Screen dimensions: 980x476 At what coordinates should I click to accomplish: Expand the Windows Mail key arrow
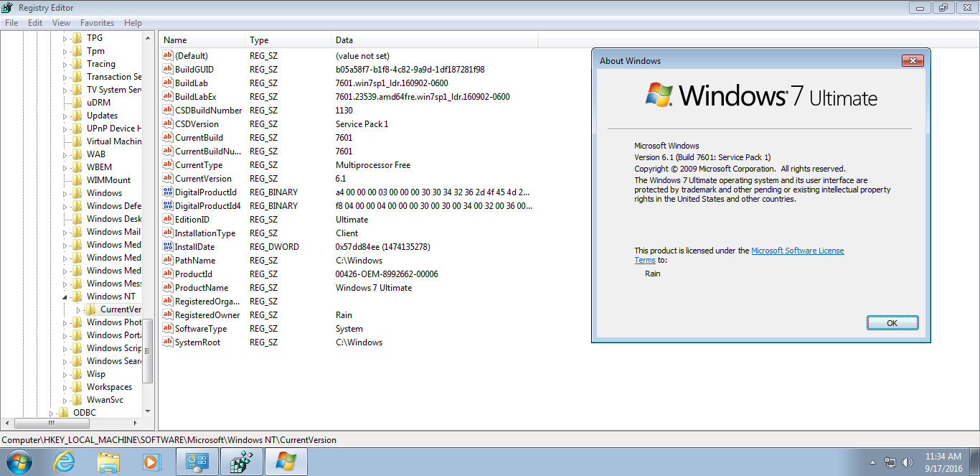65,232
